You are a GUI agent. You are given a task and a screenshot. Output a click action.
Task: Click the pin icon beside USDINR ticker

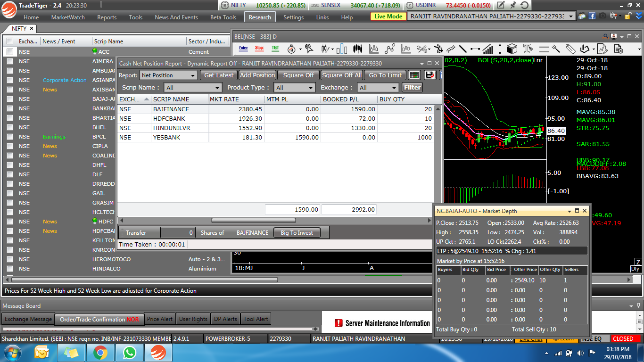[513, 5]
